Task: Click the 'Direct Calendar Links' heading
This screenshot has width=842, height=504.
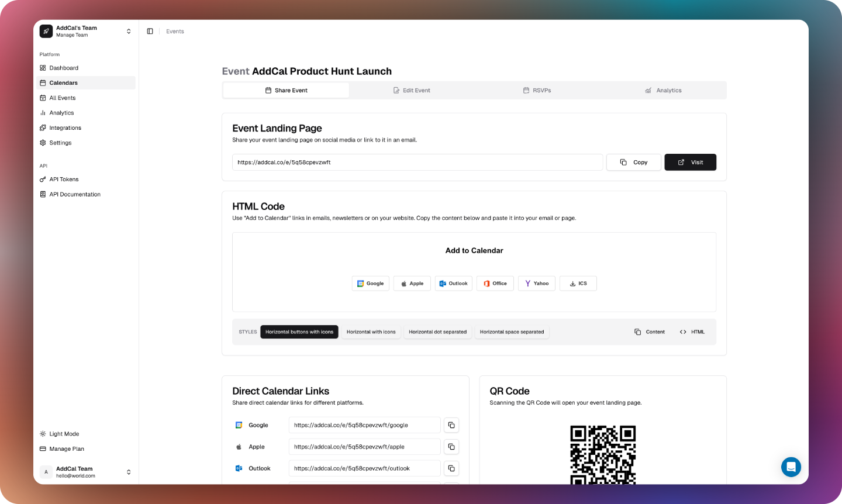Action: pos(281,391)
